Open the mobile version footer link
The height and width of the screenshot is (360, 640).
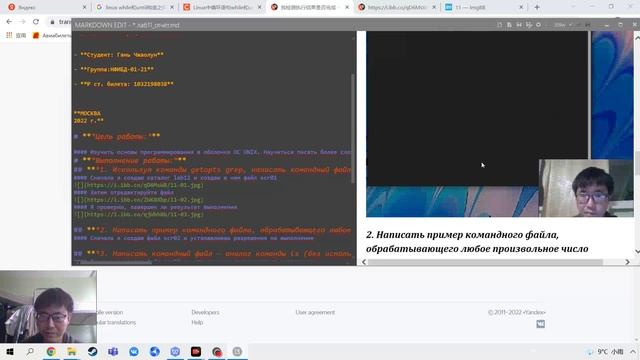click(x=109, y=312)
